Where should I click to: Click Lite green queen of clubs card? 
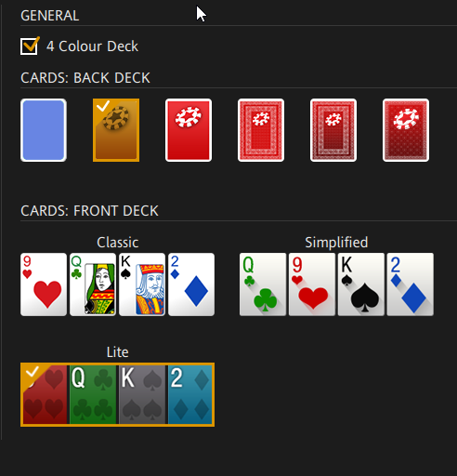93,394
